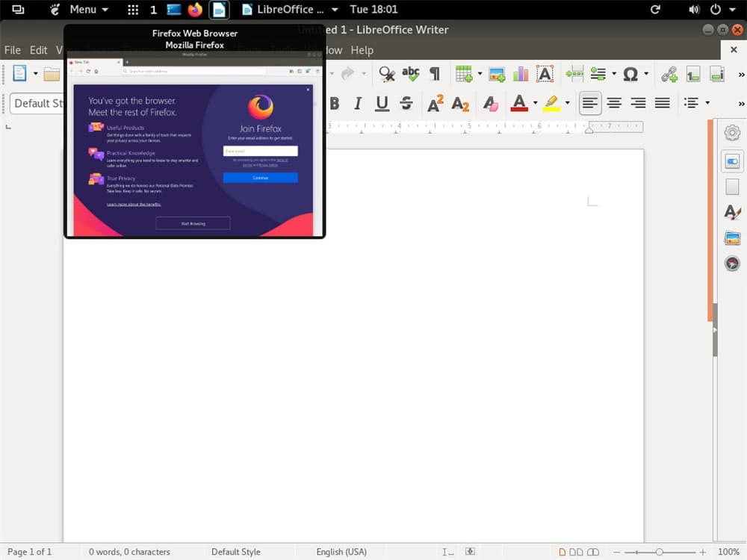Adjust the zoom slider in status bar
The width and height of the screenshot is (747, 560).
pos(660,552)
